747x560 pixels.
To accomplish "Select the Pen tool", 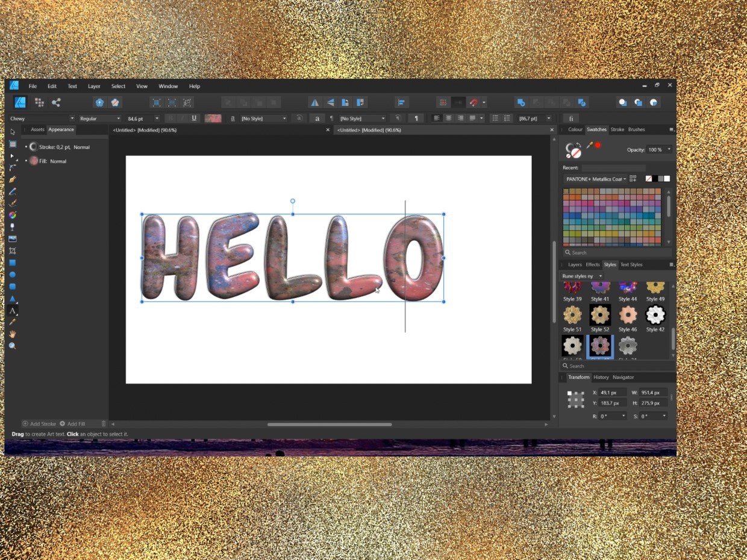I will (x=12, y=179).
